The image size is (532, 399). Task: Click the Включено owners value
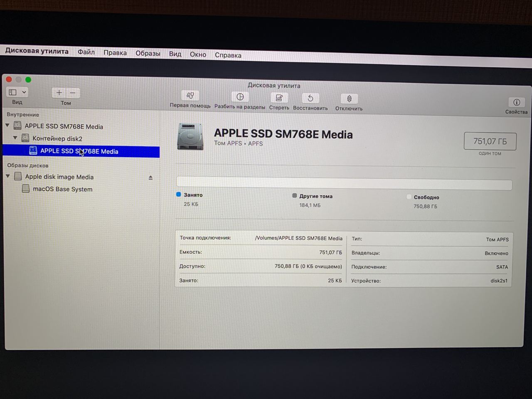[496, 253]
